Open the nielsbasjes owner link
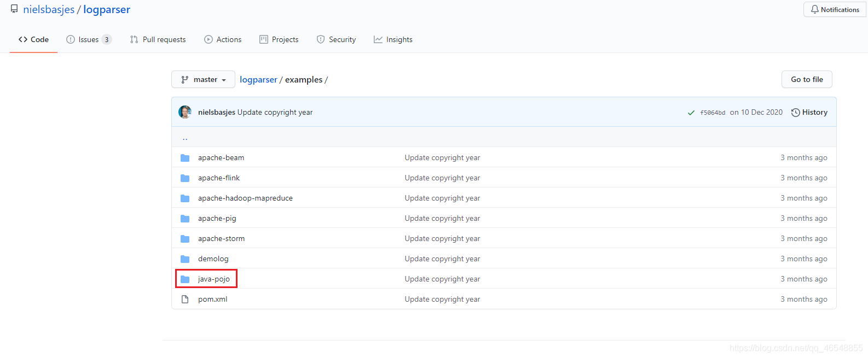Screen dimensions: 868x358 click(x=49, y=10)
